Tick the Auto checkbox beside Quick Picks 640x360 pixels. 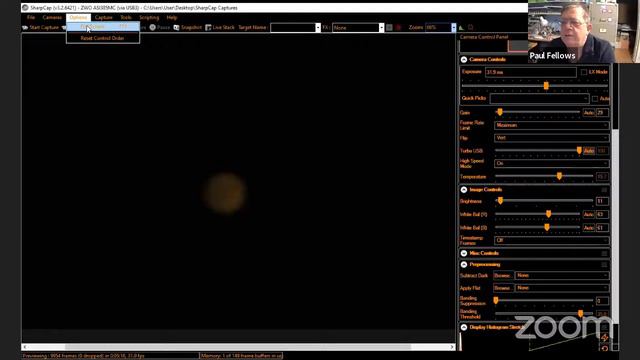595,99
